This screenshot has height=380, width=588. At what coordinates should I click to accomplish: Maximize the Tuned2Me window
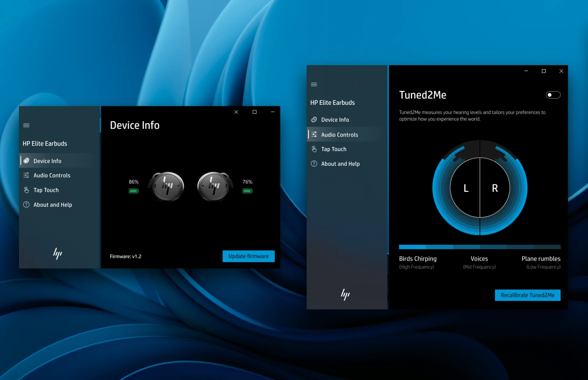(544, 71)
